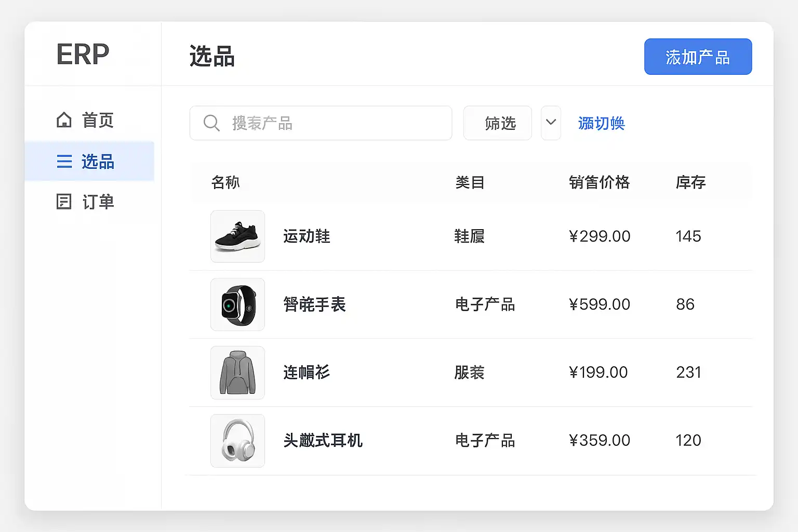The image size is (798, 532).
Task: Click the list icon beside 选品
Action: [64, 162]
